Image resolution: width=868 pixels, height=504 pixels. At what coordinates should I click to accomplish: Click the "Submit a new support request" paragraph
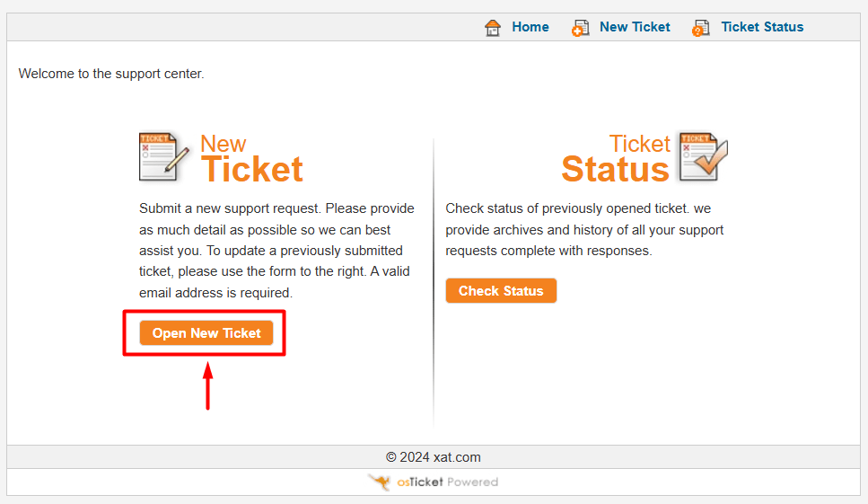click(276, 251)
